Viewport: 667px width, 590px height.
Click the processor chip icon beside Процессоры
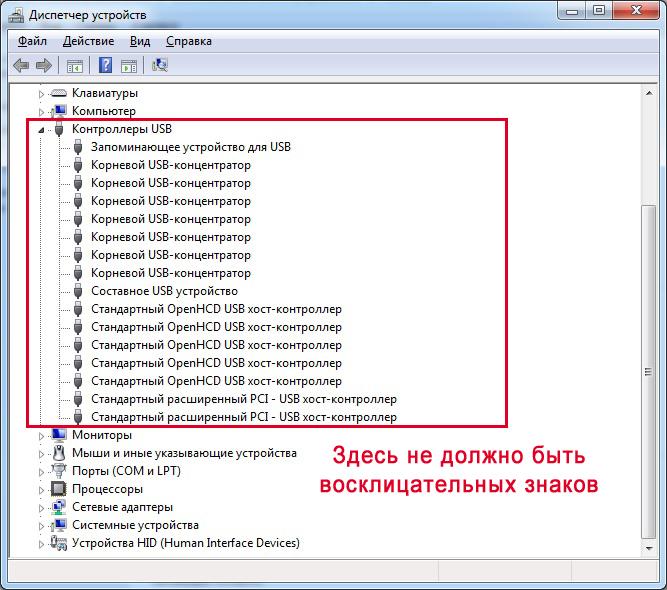(59, 489)
